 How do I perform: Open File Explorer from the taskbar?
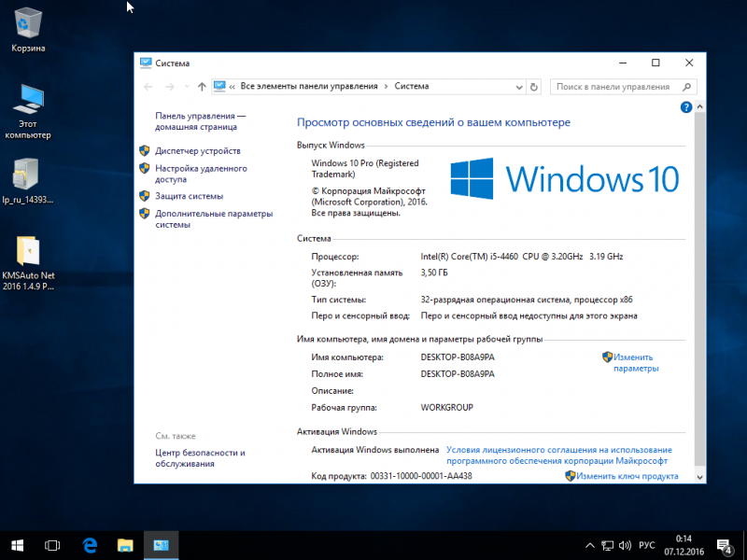[x=125, y=545]
